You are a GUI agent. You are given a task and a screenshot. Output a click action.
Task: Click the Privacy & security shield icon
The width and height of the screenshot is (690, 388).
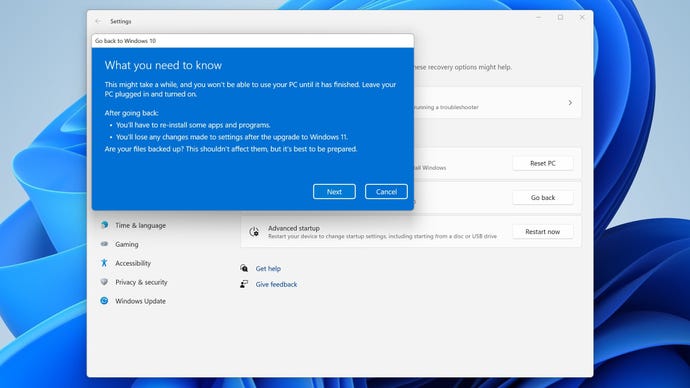click(x=104, y=282)
